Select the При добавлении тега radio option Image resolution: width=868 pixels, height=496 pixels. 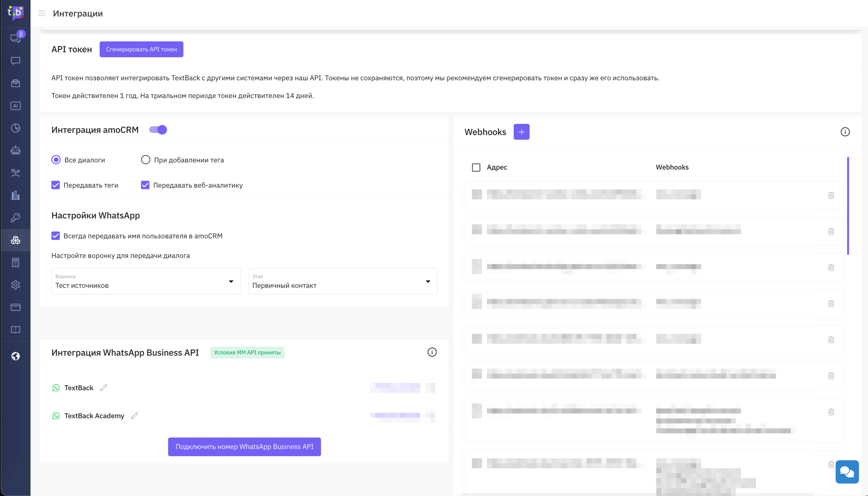pyautogui.click(x=145, y=160)
